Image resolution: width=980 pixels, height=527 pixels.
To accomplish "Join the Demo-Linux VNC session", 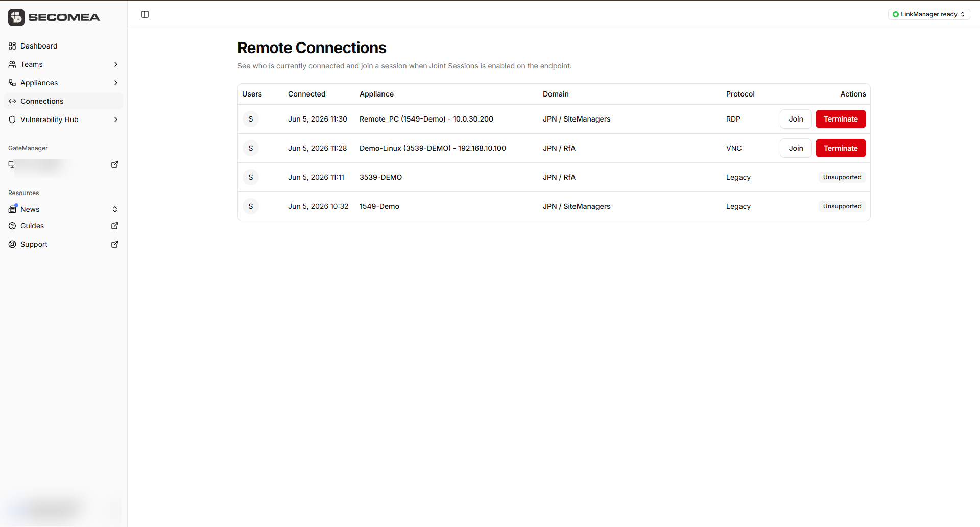I will [x=796, y=148].
